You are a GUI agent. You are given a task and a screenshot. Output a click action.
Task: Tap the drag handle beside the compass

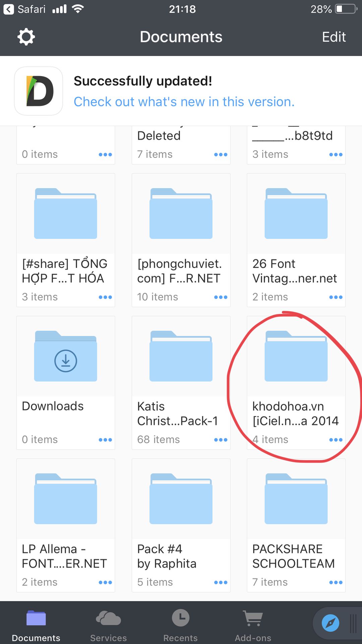coord(353,624)
